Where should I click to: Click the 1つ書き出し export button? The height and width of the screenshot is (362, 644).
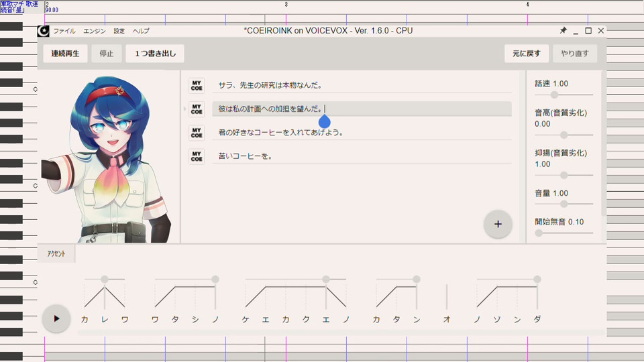pos(155,54)
